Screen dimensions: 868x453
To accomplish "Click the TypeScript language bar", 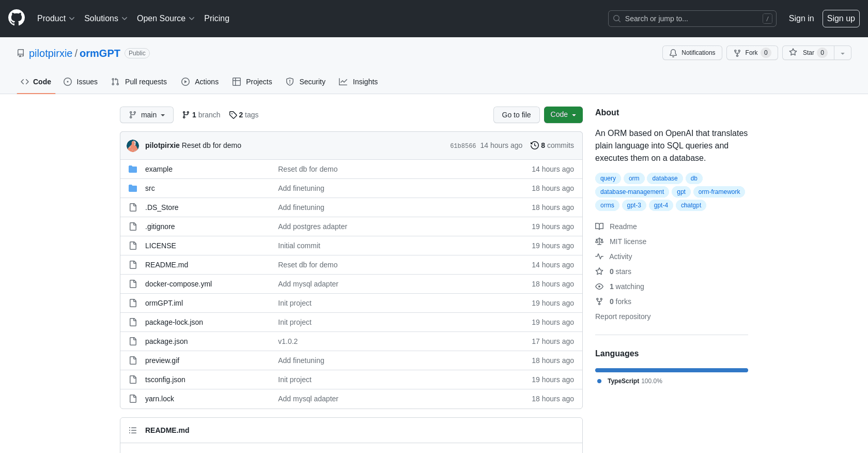I will click(671, 370).
